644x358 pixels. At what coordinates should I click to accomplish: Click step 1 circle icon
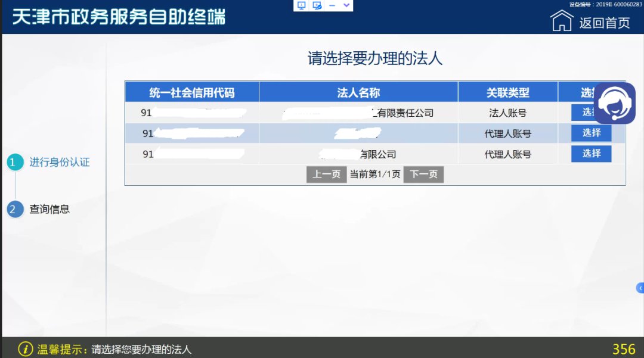click(15, 163)
